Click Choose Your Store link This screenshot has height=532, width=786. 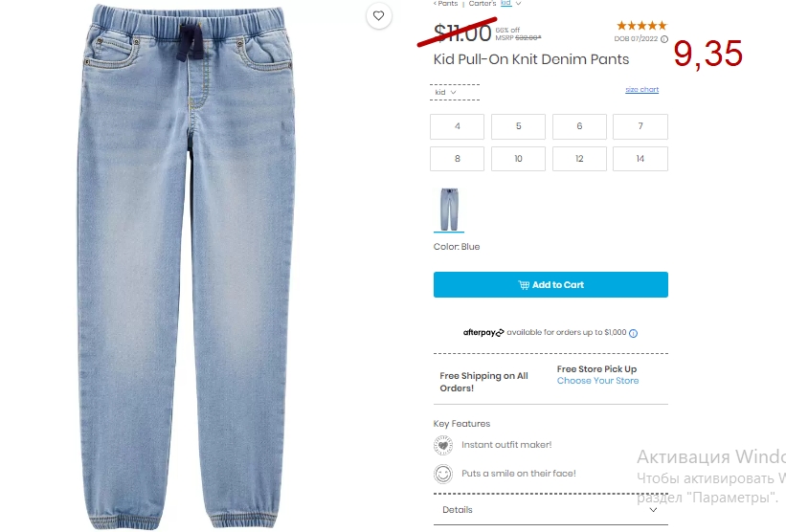click(597, 381)
